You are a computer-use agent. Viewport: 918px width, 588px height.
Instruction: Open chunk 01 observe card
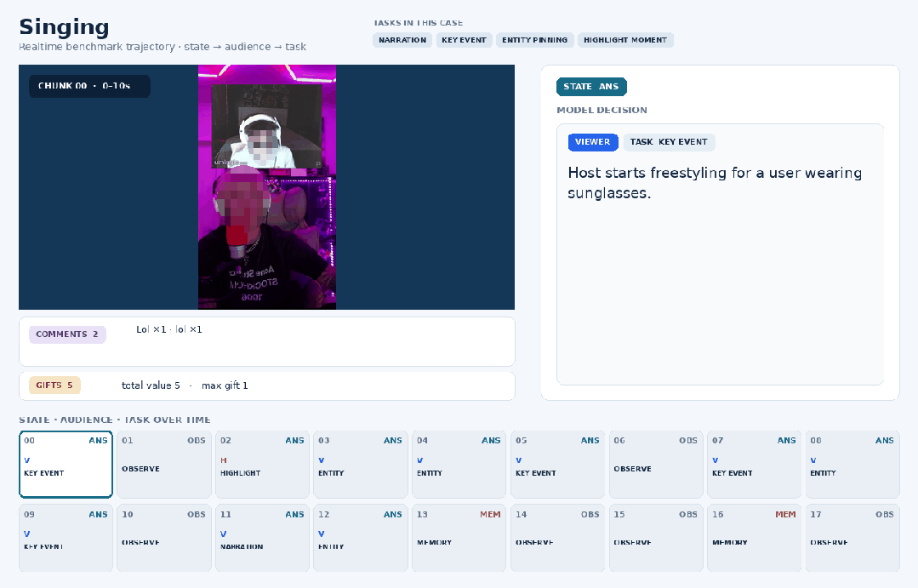[164, 465]
